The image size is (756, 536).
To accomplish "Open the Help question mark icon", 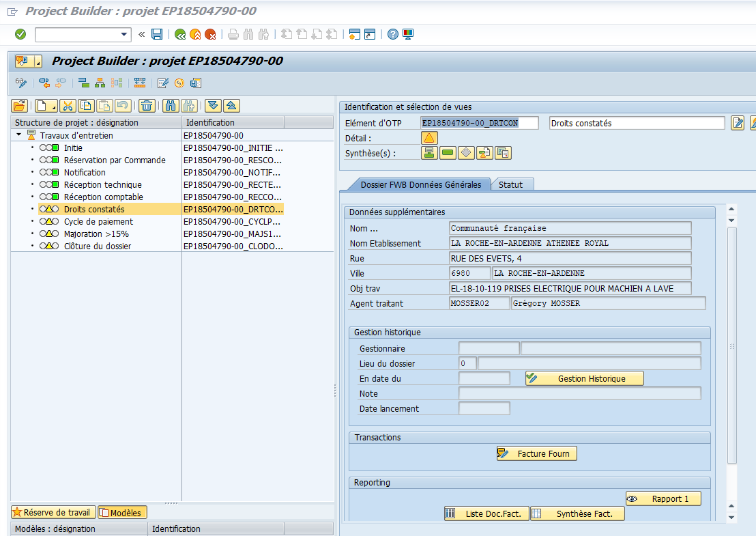I will [x=393, y=34].
